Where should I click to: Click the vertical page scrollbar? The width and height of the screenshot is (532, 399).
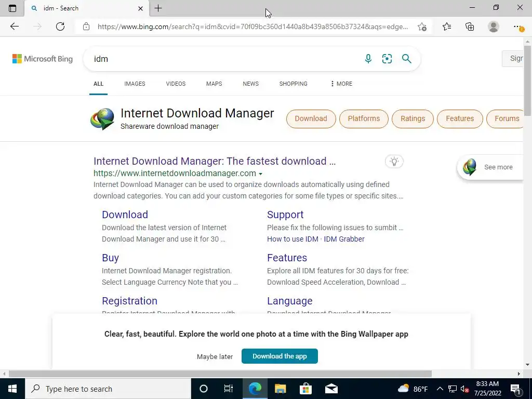pyautogui.click(x=527, y=80)
